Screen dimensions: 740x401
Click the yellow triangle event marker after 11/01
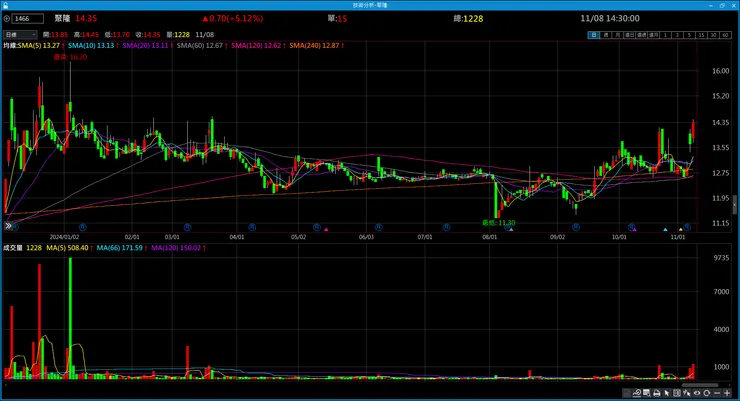click(680, 230)
